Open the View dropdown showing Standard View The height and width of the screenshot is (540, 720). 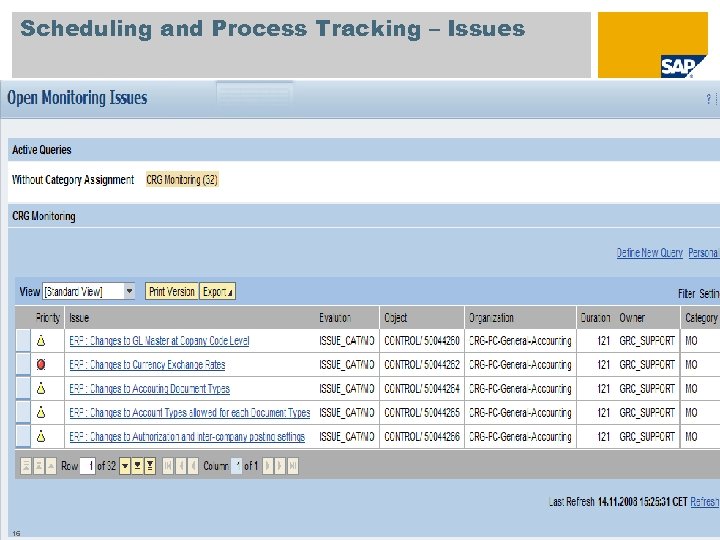88,292
